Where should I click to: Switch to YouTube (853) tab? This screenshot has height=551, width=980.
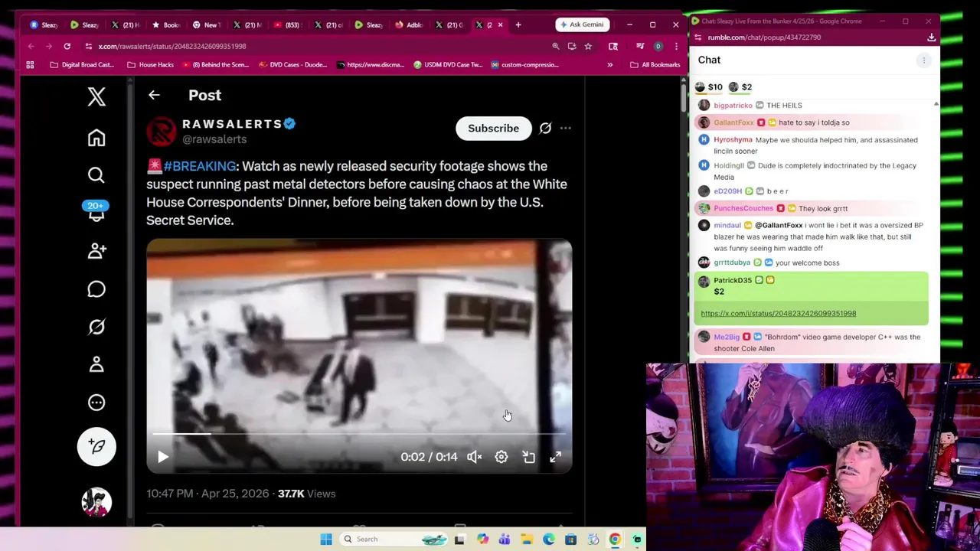287,24
